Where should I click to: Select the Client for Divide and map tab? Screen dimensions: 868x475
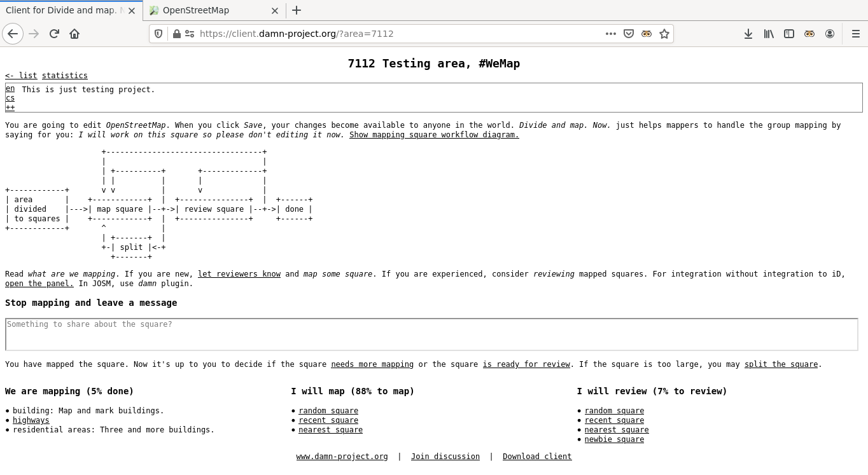tap(71, 10)
